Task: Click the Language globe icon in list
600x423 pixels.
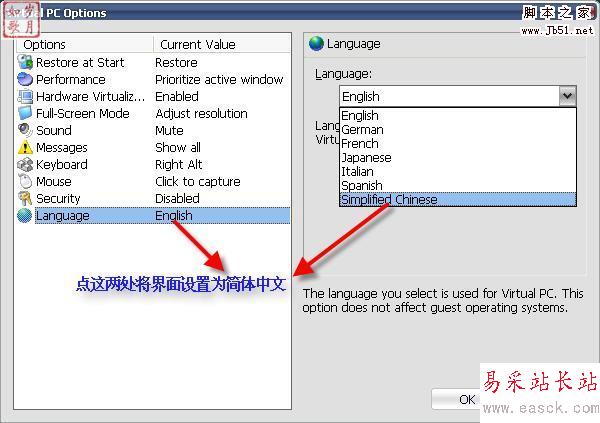Action: coord(25,215)
